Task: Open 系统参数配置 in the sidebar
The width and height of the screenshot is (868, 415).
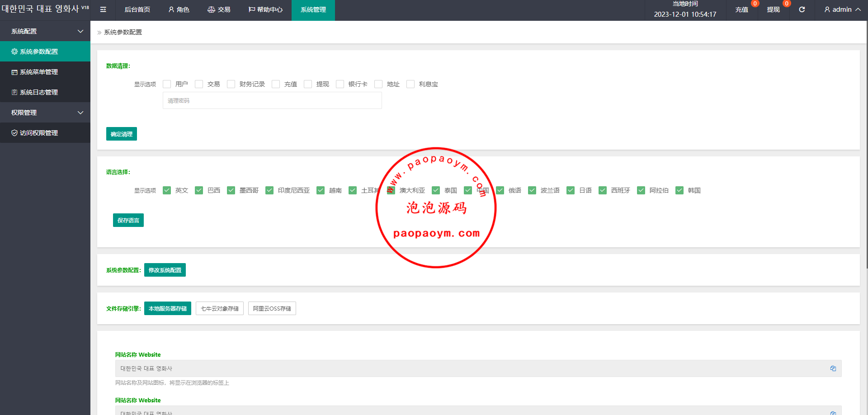Action: tap(45, 52)
